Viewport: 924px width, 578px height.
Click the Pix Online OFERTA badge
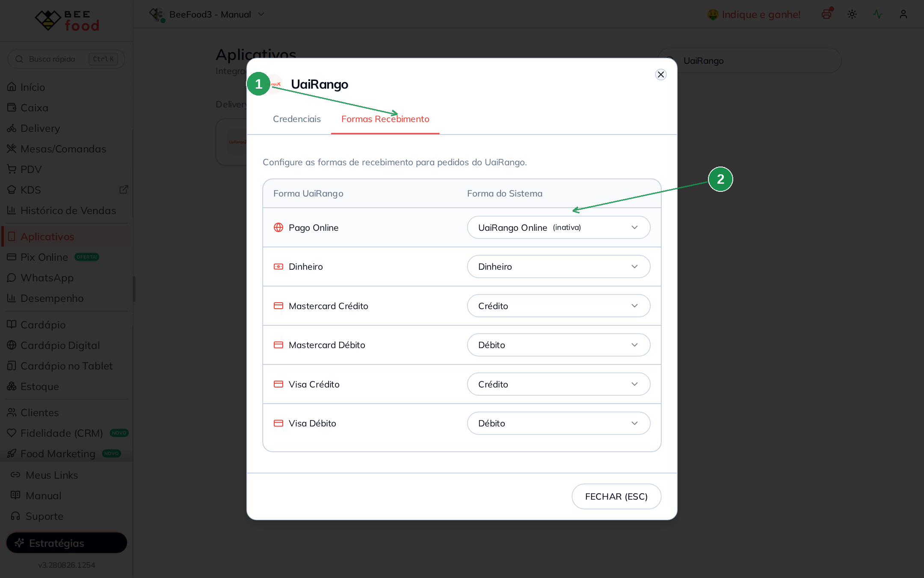tap(87, 257)
